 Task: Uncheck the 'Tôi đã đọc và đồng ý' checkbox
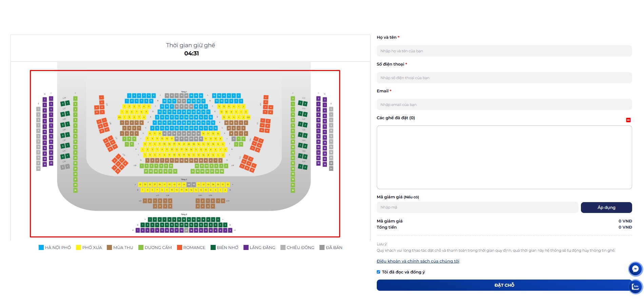(378, 272)
